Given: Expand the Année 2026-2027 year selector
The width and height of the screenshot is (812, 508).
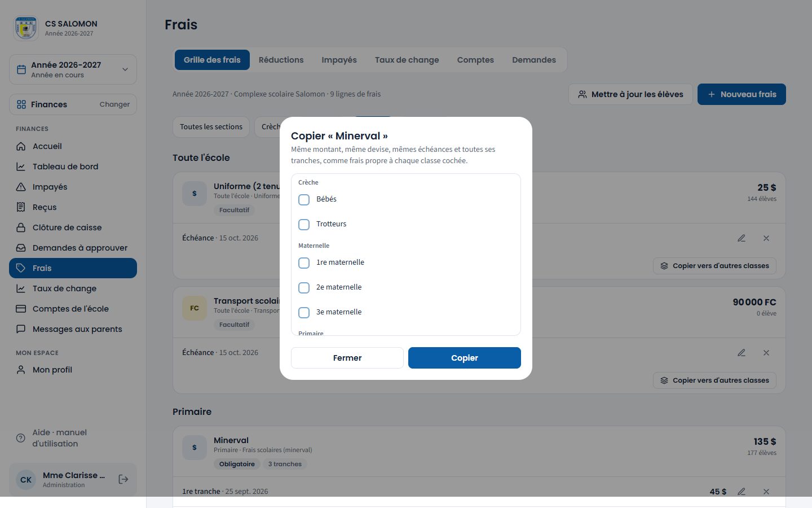Looking at the screenshot, I should [73, 69].
